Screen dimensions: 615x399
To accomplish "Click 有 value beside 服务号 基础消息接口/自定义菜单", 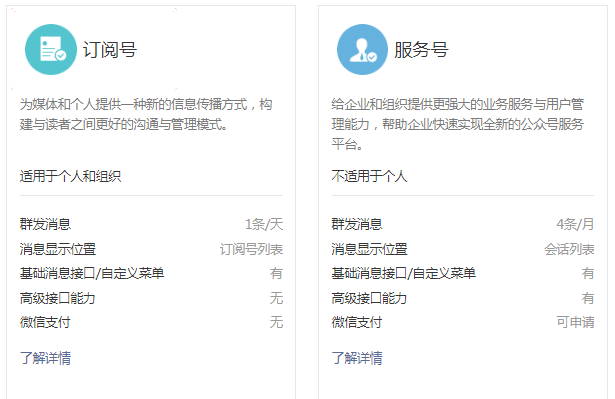I will 588,273.
